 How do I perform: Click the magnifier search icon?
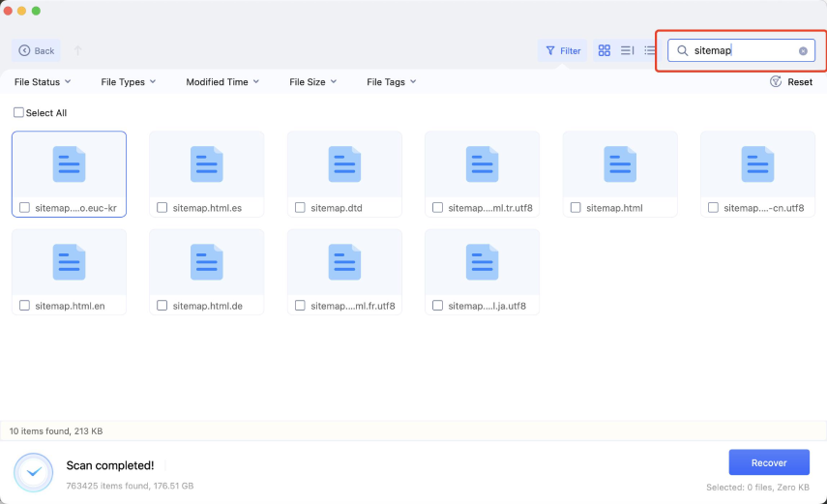pyautogui.click(x=682, y=51)
